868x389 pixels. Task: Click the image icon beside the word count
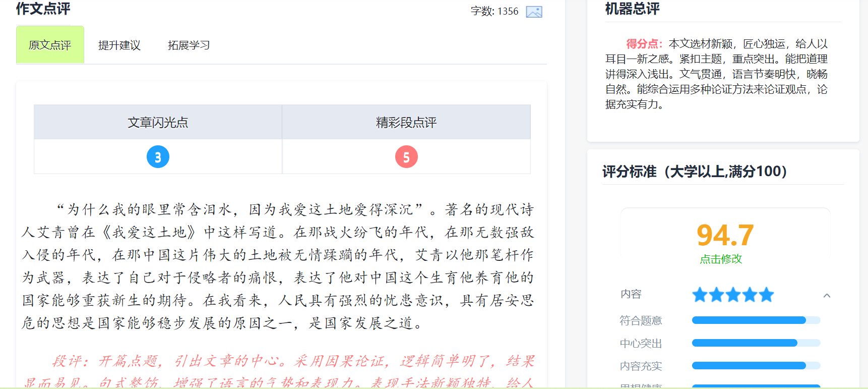coord(534,12)
